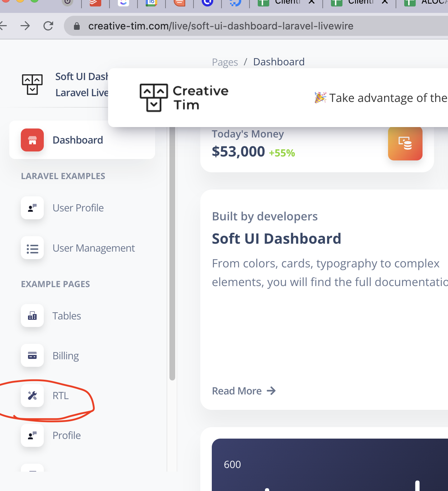Click the Soft UI Dashboard heading
This screenshot has width=448, height=491.
point(276,238)
